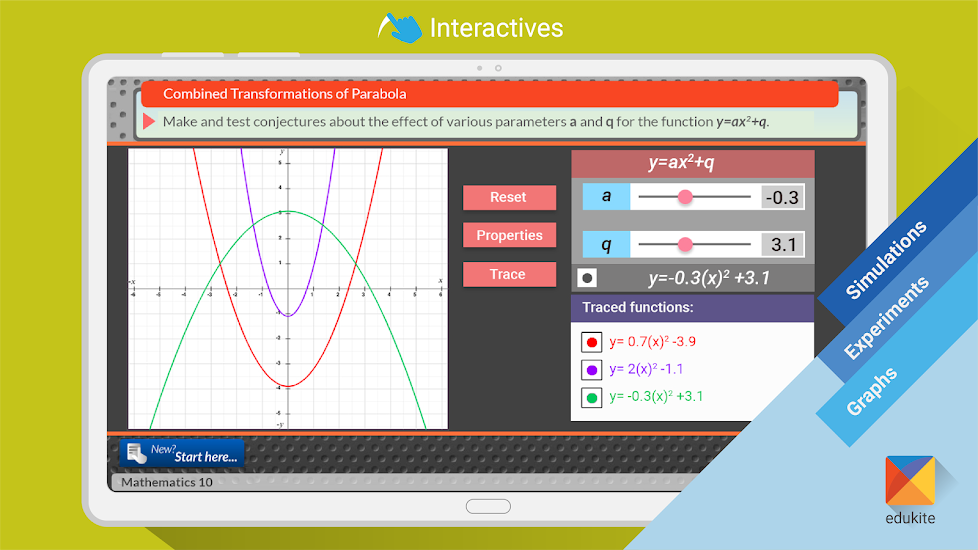Toggle the green traced function checkbox
978x550 pixels.
tap(592, 398)
